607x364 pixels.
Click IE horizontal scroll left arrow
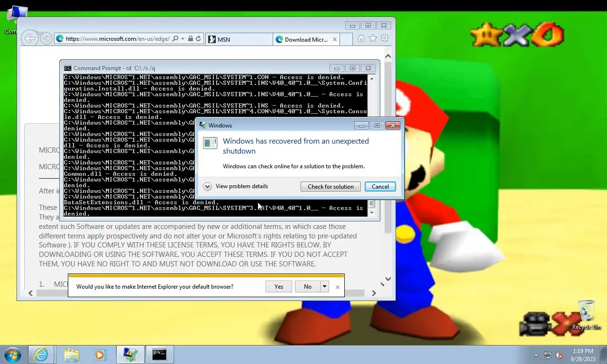pos(31,293)
